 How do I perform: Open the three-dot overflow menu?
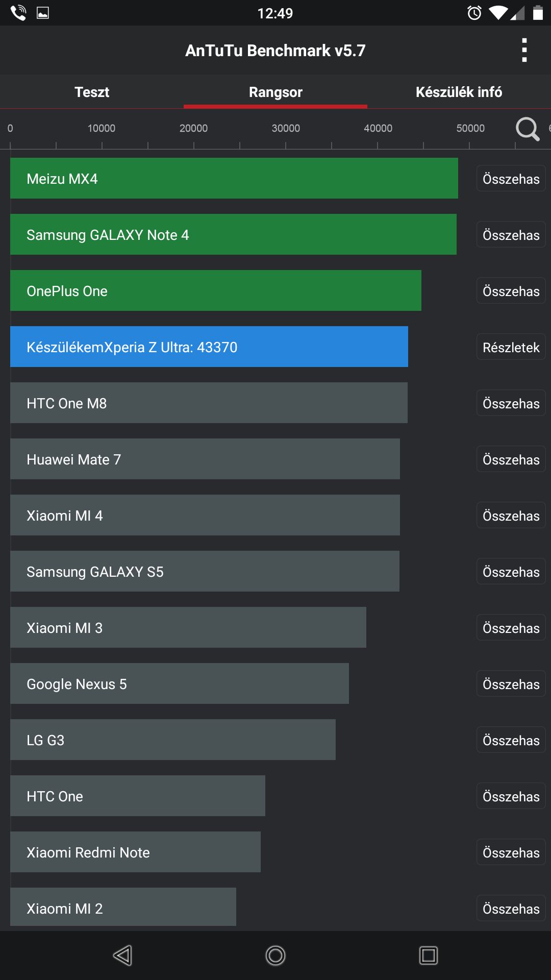click(524, 50)
